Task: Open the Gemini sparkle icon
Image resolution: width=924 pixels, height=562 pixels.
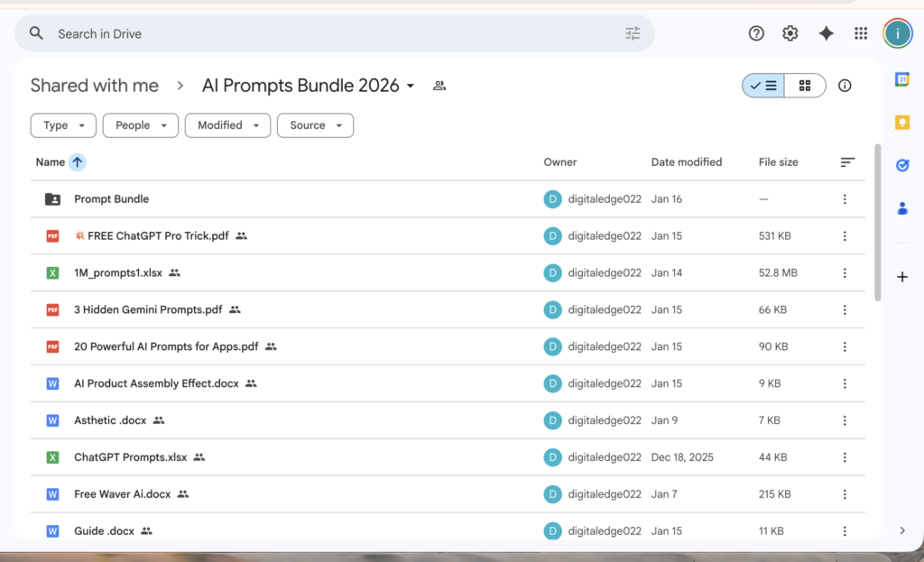Action: pyautogui.click(x=826, y=33)
